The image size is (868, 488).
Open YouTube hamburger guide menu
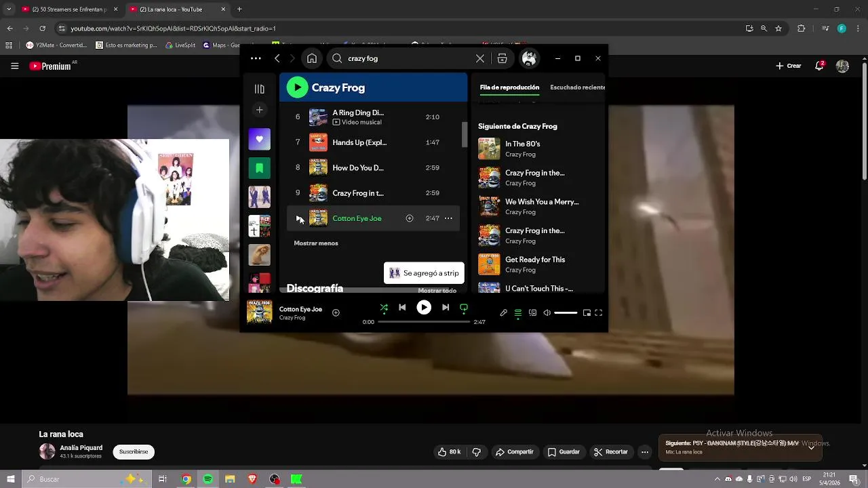[x=14, y=66]
